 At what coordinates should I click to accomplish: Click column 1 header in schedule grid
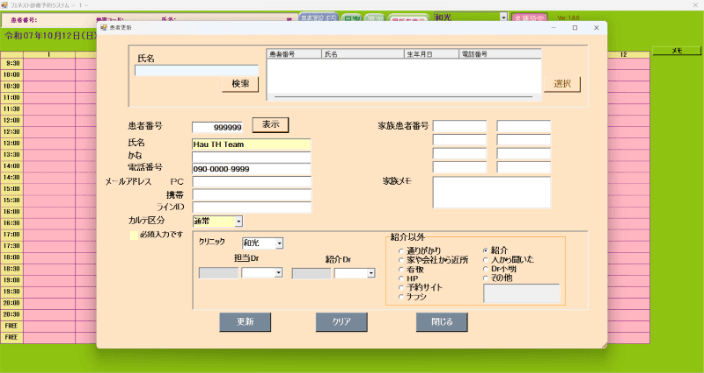click(x=49, y=55)
